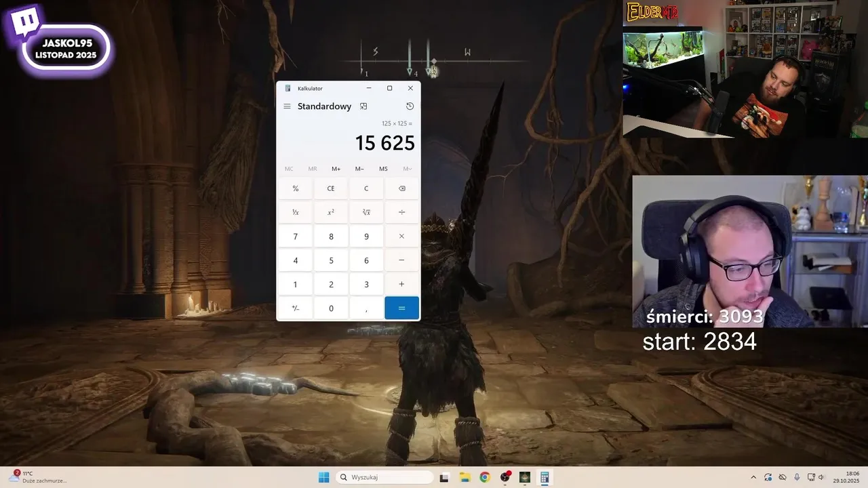Click digit 8 on calculator
Image resolution: width=868 pixels, height=488 pixels.
(x=331, y=237)
